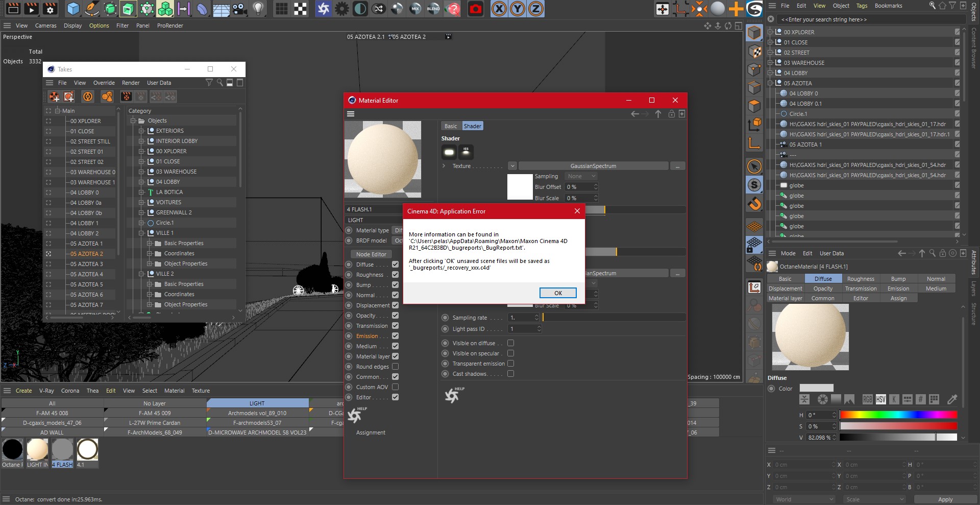Open the color wheel mode
Screen dimensions: 980x505
[x=822, y=399]
